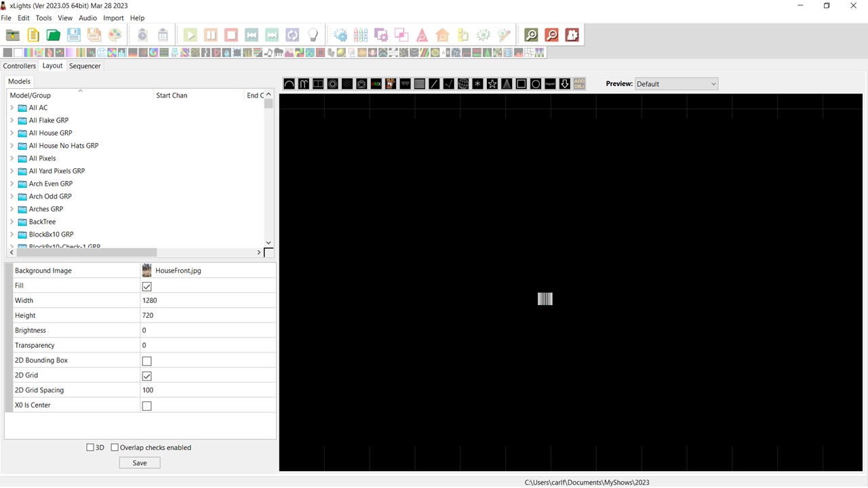Add a Sphere model
This screenshot has width=868, height=488.
pyautogui.click(x=462, y=83)
